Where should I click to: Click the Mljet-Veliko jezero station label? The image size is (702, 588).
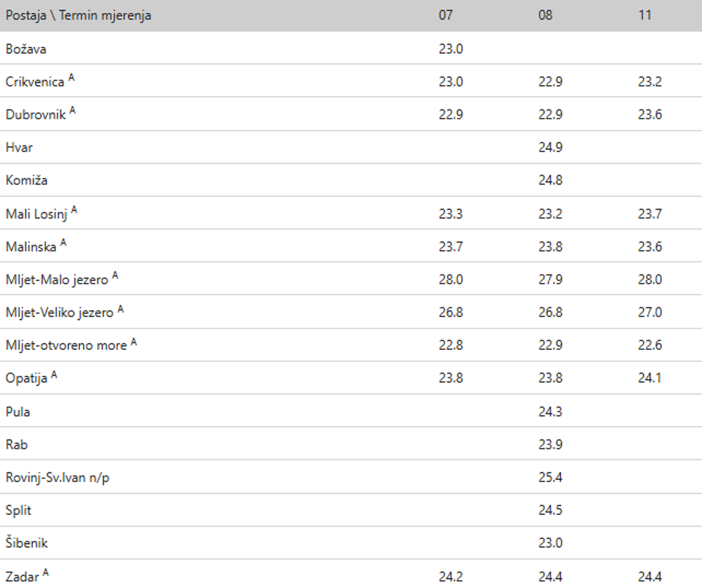[x=60, y=312]
